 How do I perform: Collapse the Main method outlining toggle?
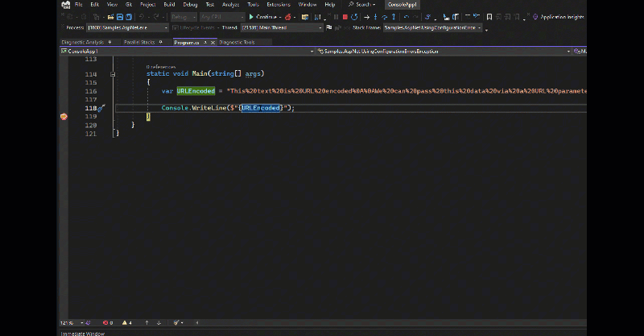point(113,74)
